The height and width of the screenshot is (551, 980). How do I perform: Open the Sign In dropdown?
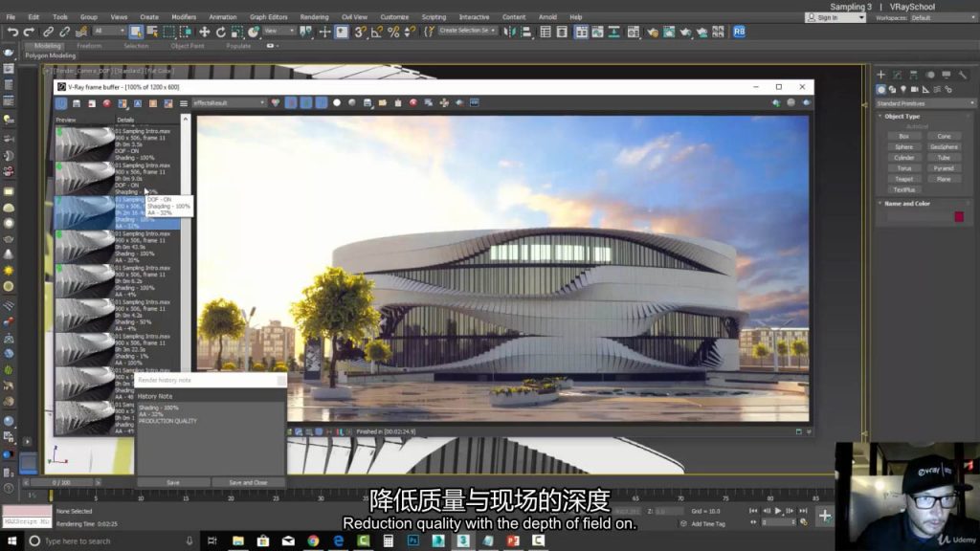(x=835, y=17)
